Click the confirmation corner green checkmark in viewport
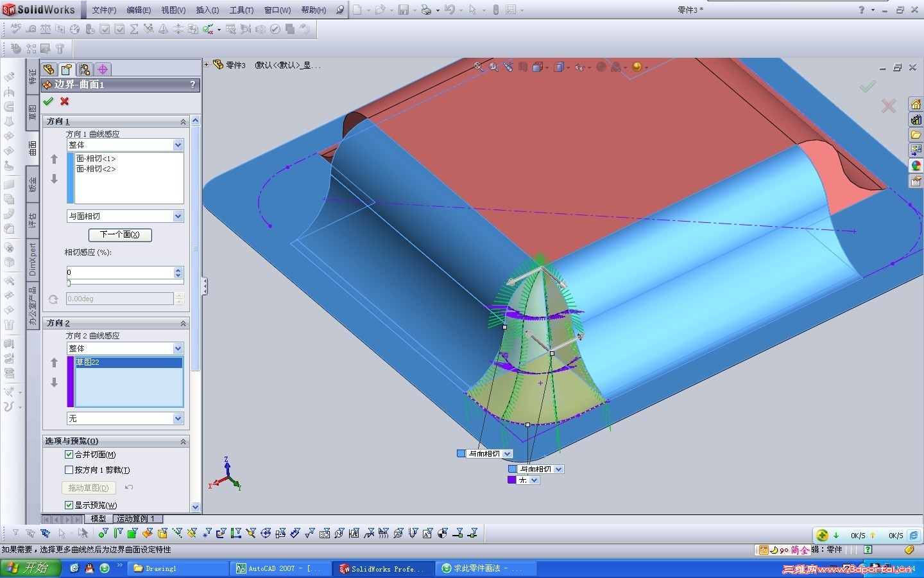Viewport: 924px width, 578px height. [x=868, y=86]
